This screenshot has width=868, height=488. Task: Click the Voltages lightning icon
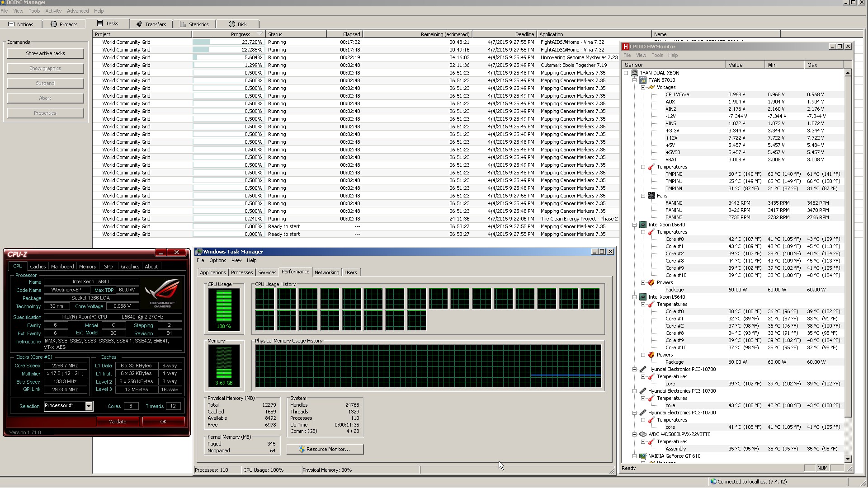coord(651,87)
